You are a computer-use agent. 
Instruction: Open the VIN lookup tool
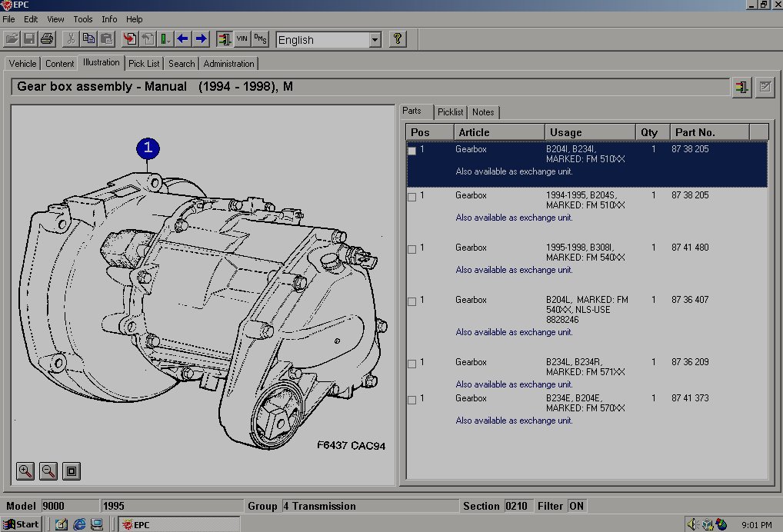point(242,38)
